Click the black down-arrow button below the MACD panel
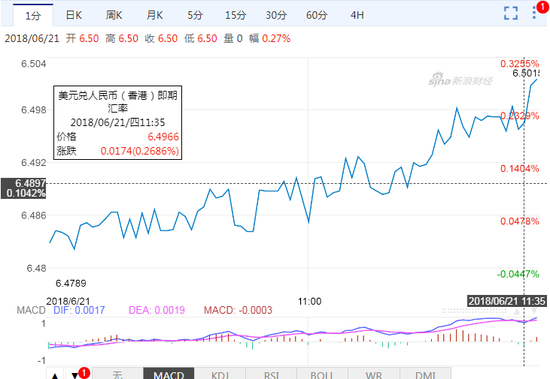Viewport: 550px width, 379px height. click(75, 375)
